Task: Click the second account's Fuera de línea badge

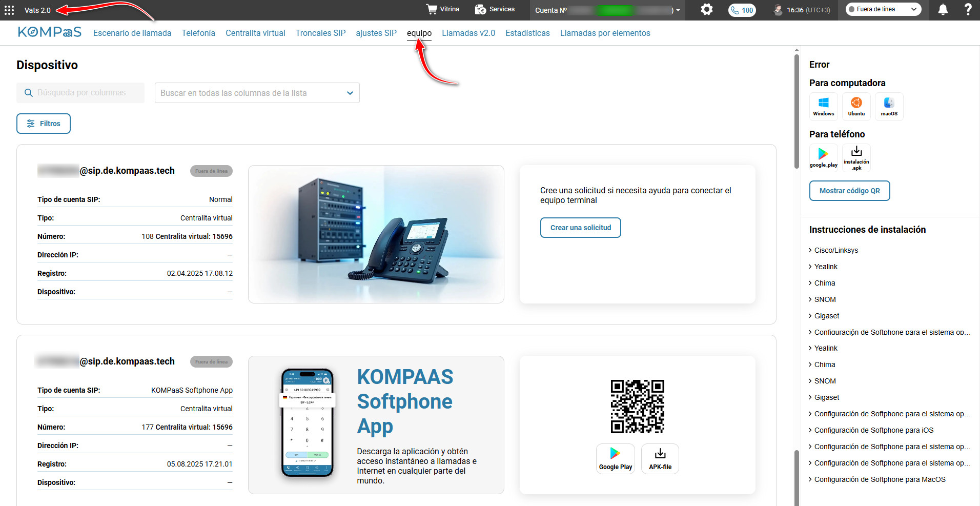Action: pyautogui.click(x=211, y=362)
